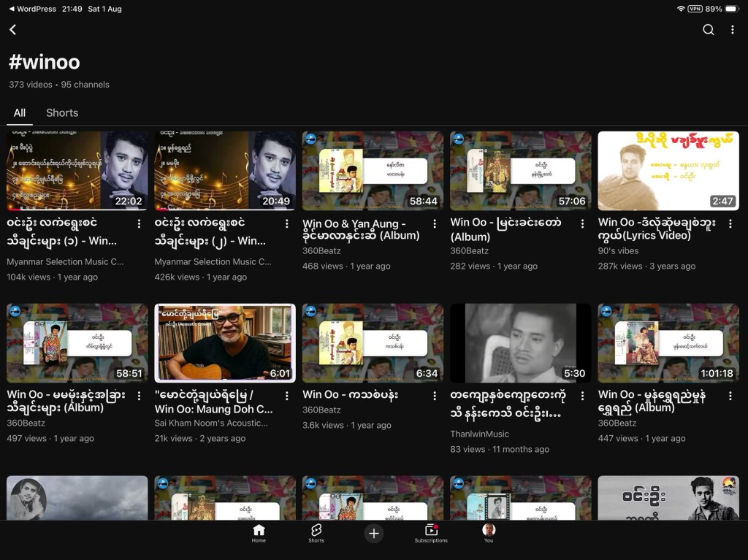Open the Home tab in bottom bar
The image size is (748, 560).
259,533
